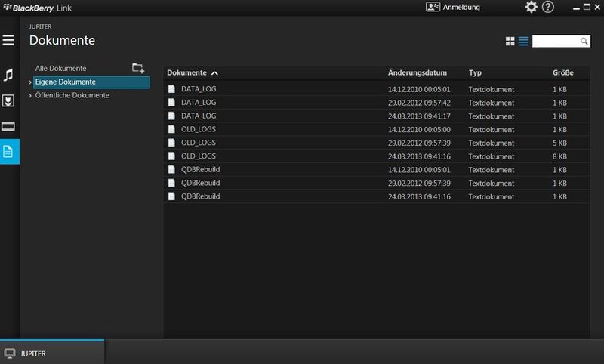Open the settings gear icon
The height and width of the screenshot is (364, 604).
pos(532,7)
